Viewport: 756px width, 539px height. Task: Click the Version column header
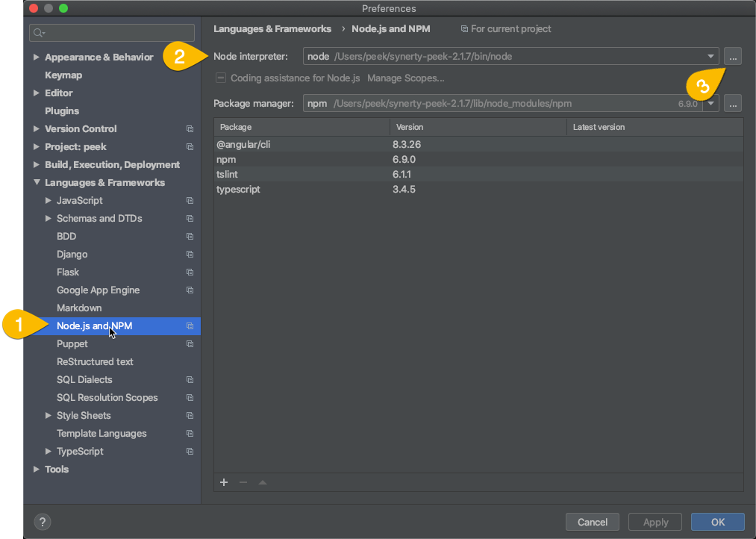coord(478,127)
